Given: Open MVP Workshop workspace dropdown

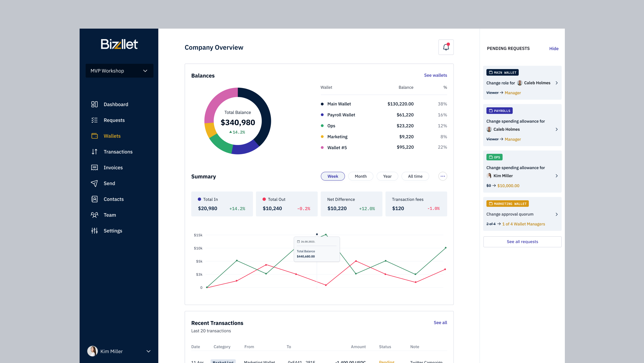Looking at the screenshot, I should (x=119, y=70).
